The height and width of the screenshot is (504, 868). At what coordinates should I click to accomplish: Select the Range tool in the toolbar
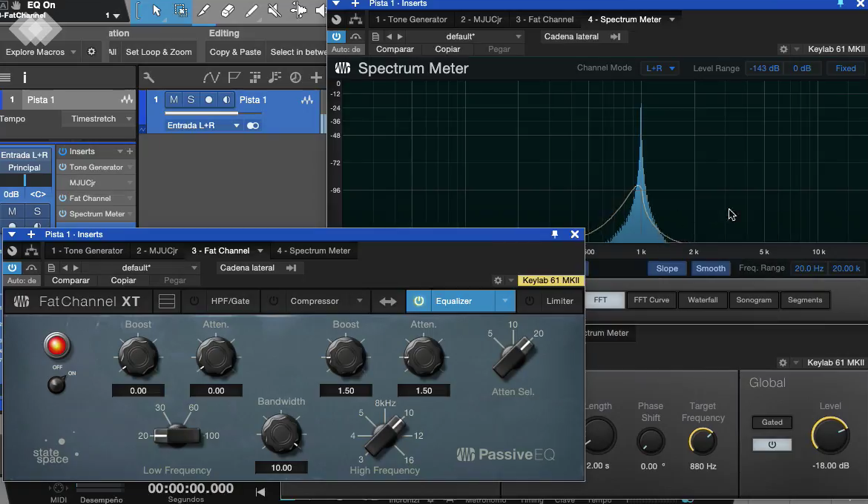180,10
